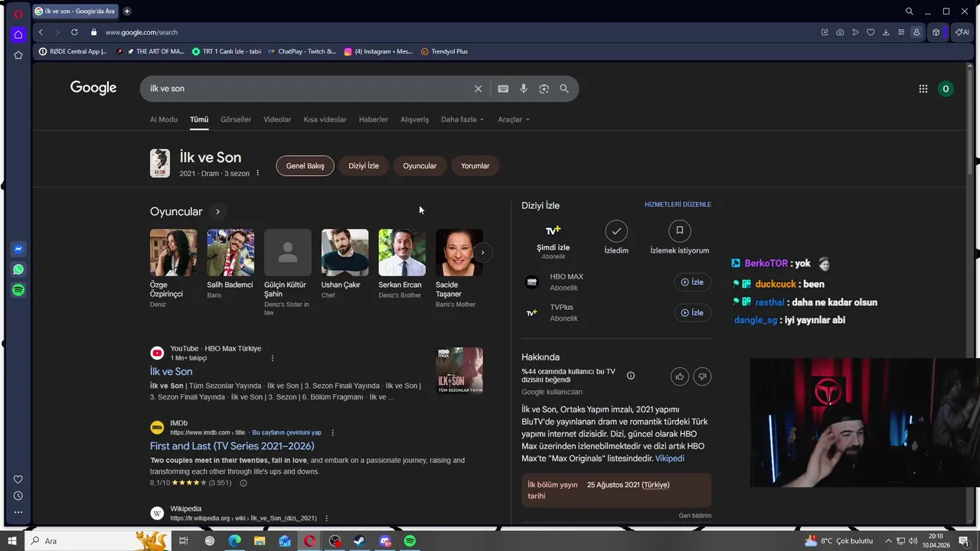
Task: Open Microsoft Edge from the taskbar
Action: 234,541
